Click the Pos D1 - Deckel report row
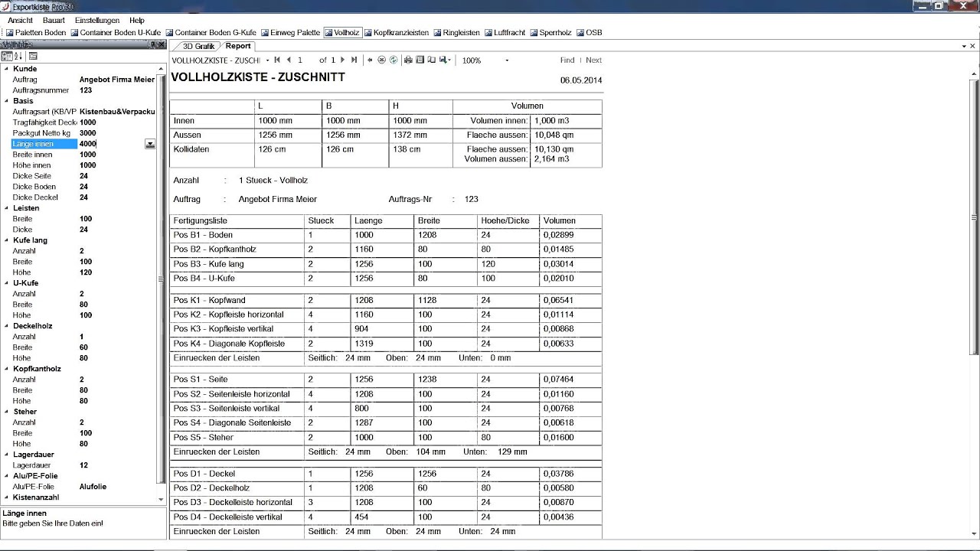Viewport: 980px width, 551px height. click(x=386, y=474)
